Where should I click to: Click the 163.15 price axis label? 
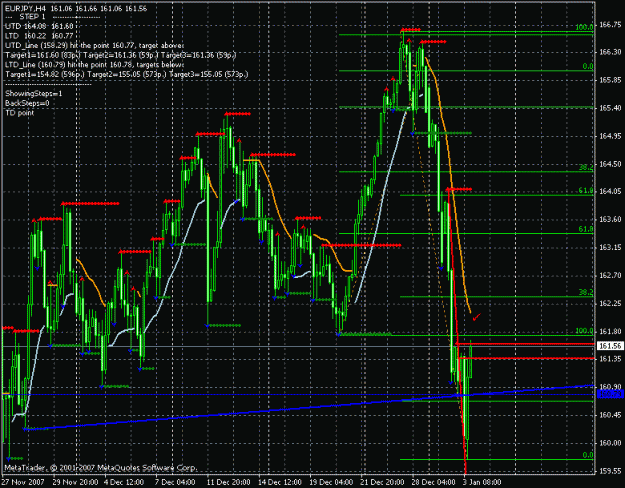coord(610,248)
